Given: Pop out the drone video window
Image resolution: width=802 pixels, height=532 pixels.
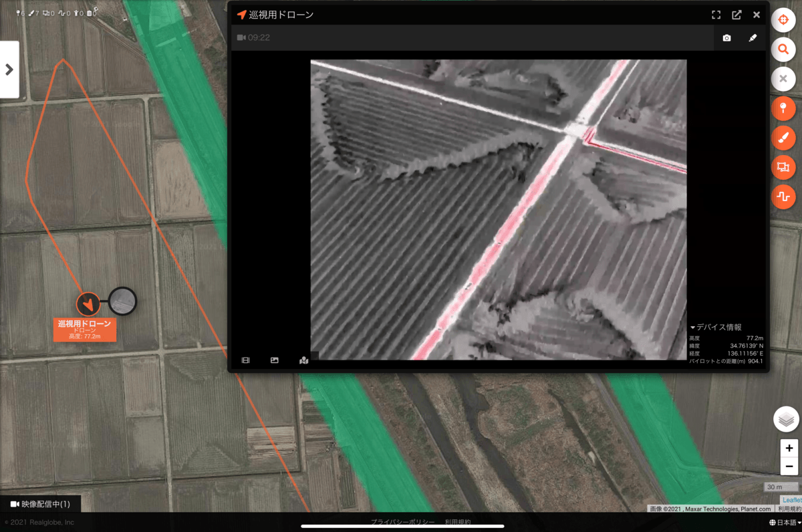Looking at the screenshot, I should pyautogui.click(x=737, y=15).
